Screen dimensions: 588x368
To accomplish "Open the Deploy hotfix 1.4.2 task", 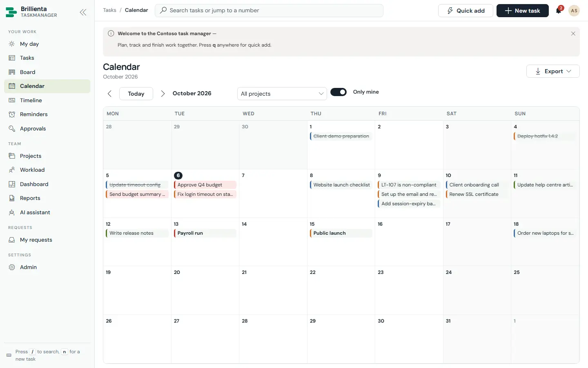I will (545, 136).
